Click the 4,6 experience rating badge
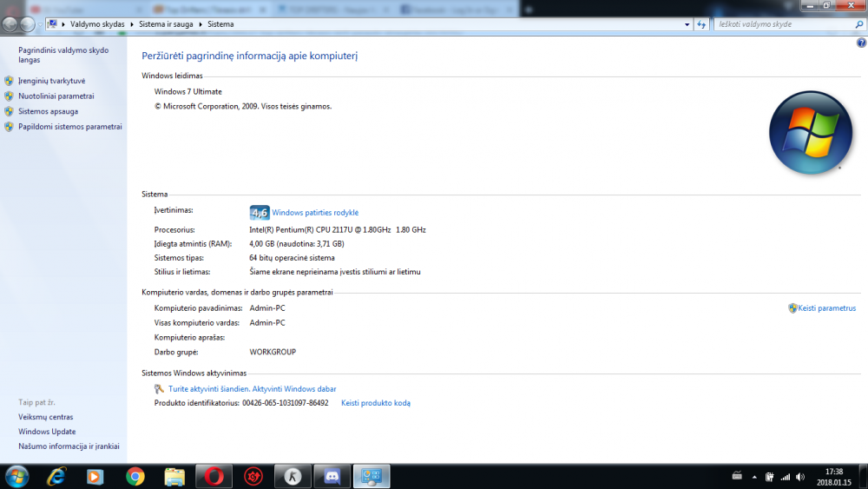This screenshot has width=868, height=489. (x=259, y=213)
